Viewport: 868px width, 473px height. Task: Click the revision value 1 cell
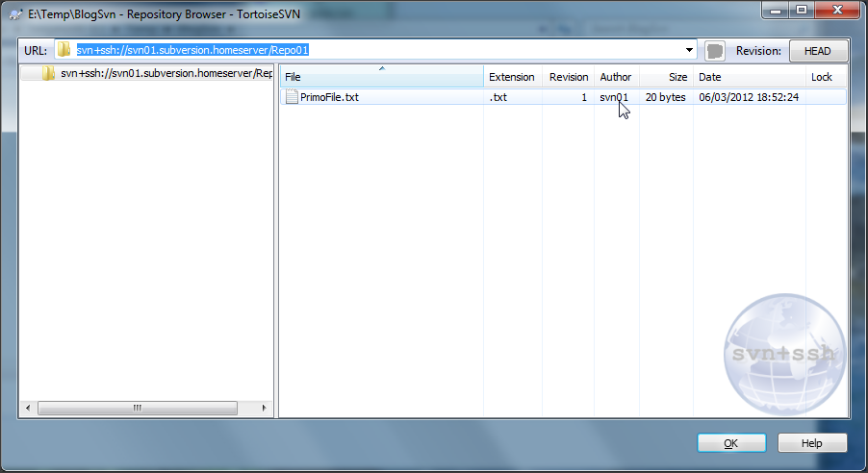click(x=583, y=97)
